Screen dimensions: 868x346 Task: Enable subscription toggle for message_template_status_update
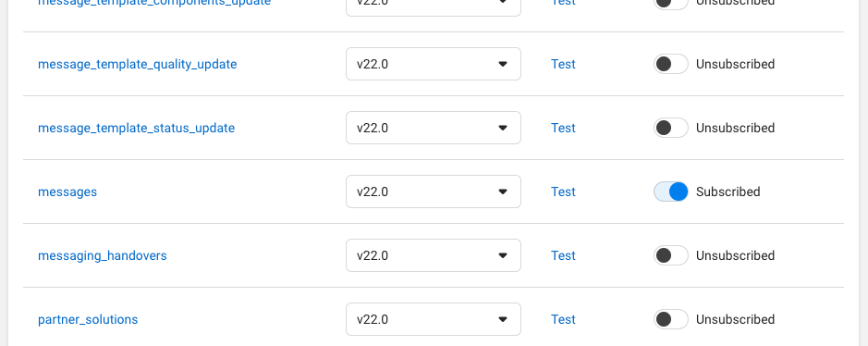(x=671, y=128)
